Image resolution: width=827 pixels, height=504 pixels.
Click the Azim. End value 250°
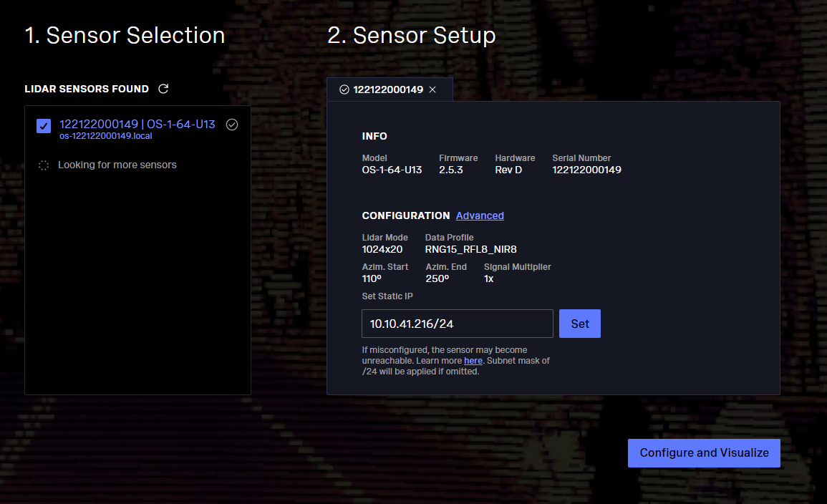437,278
